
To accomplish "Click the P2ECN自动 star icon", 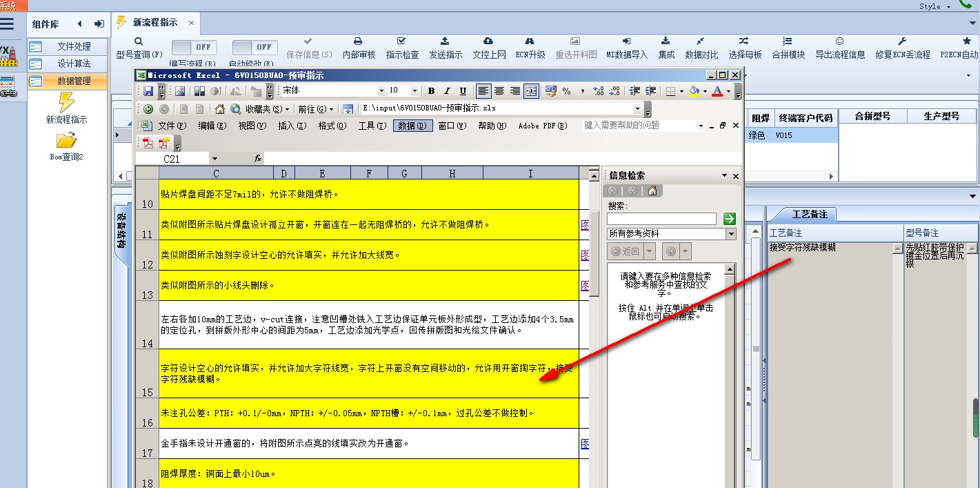I will (x=967, y=41).
